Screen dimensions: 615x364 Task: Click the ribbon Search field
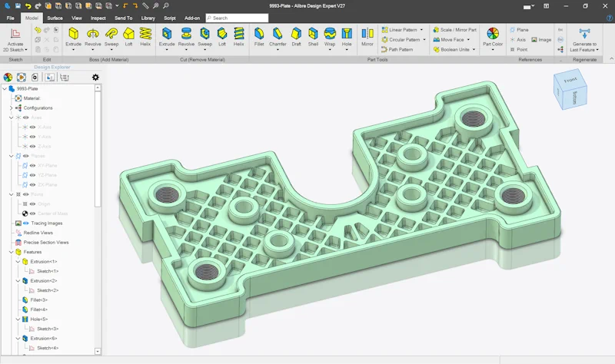pyautogui.click(x=237, y=18)
